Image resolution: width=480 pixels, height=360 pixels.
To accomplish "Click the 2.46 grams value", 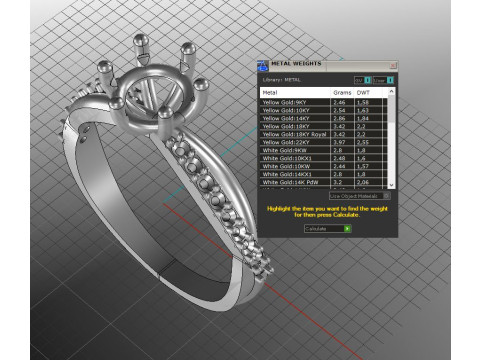I will [339, 102].
